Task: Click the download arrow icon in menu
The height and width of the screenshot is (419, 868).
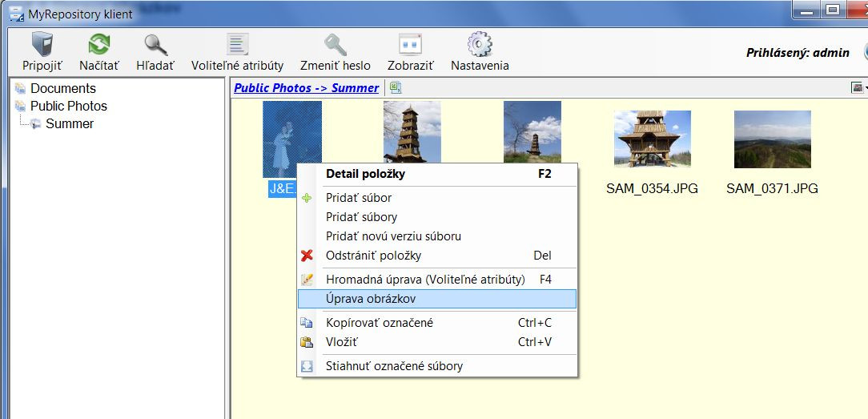Action: [x=307, y=366]
